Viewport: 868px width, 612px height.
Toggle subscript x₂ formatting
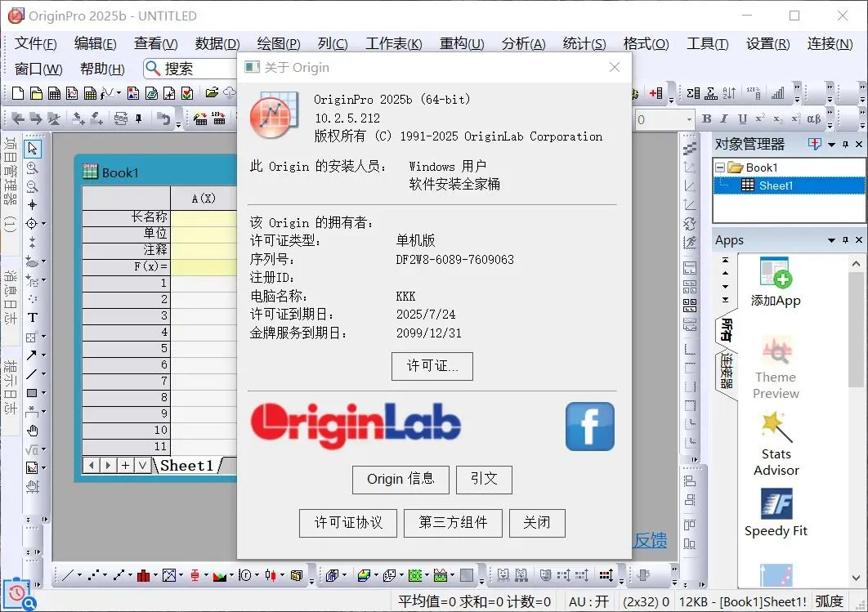pyautogui.click(x=778, y=118)
